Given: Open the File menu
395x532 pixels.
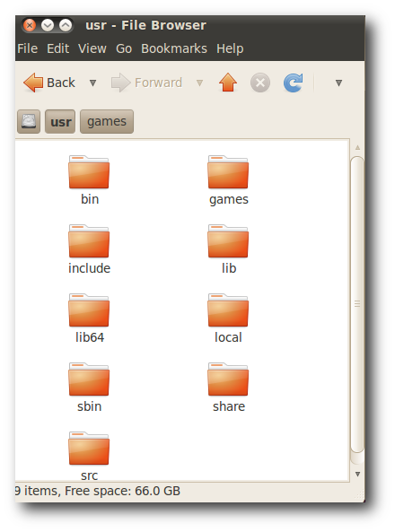Looking at the screenshot, I should pos(27,48).
